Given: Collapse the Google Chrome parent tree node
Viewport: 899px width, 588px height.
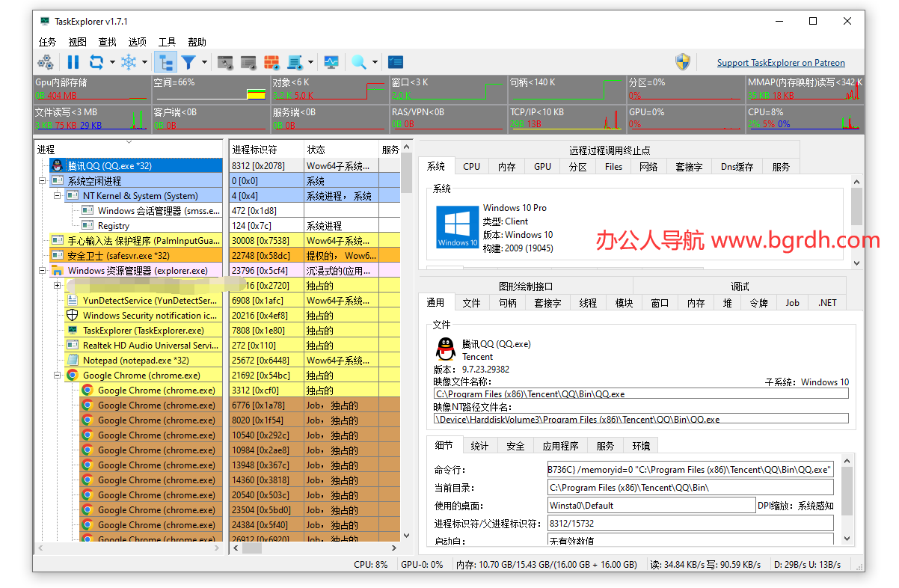Looking at the screenshot, I should point(58,375).
